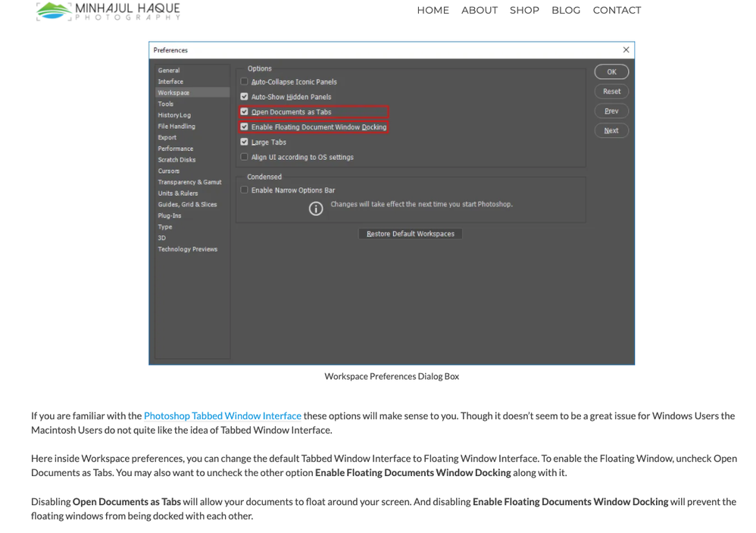Select Performance preferences category
Viewport: 756px width, 533px height.
(x=176, y=149)
